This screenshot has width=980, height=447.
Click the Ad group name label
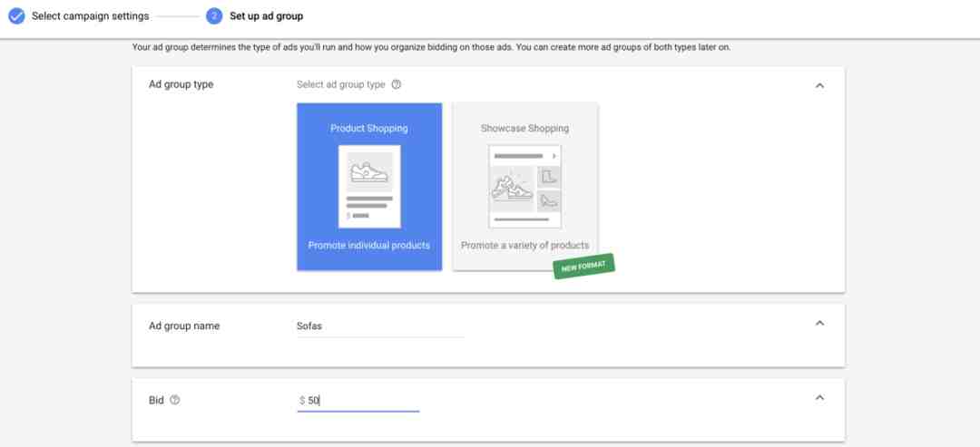184,326
